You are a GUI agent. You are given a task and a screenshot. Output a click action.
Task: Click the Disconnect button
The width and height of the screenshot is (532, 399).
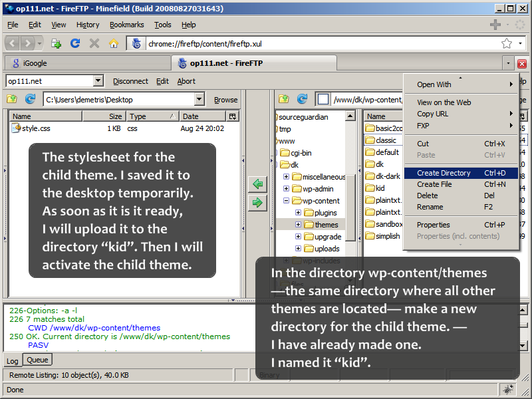pyautogui.click(x=130, y=81)
